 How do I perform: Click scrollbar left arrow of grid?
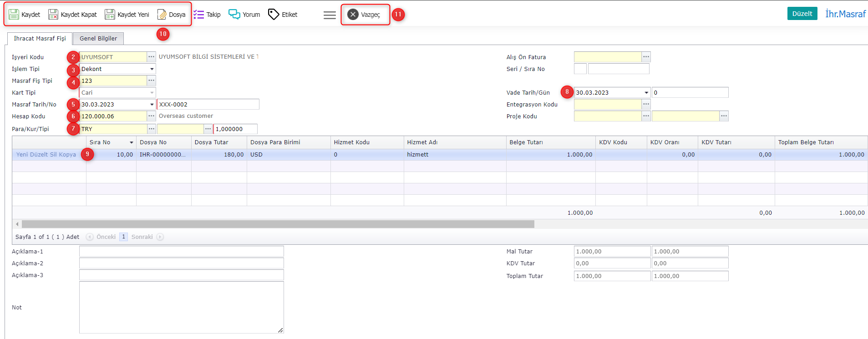[17, 224]
